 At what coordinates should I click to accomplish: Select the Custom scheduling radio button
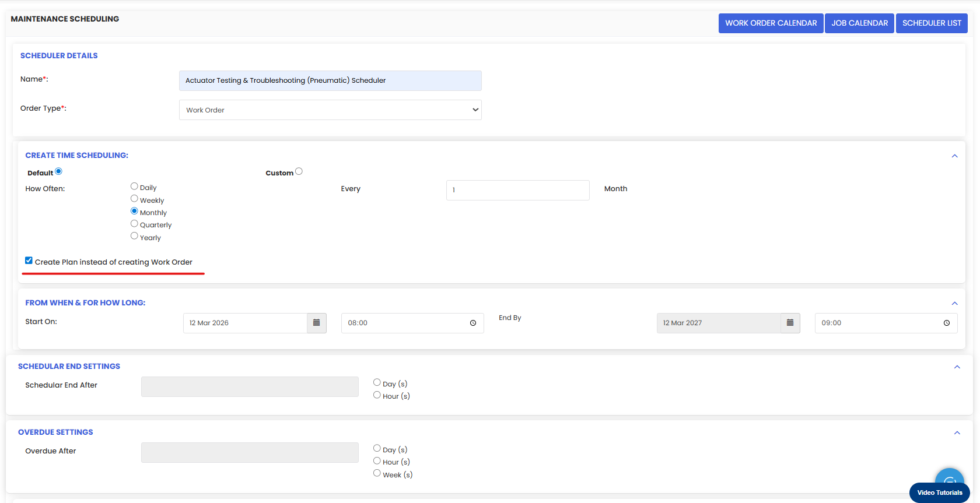coord(299,171)
